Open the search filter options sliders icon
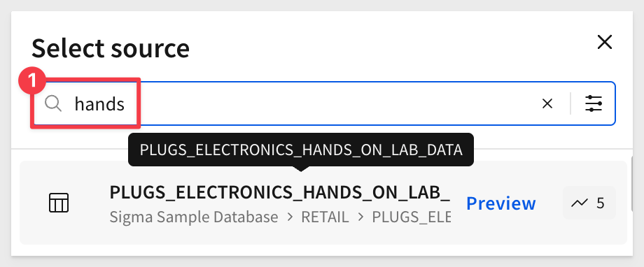Image resolution: width=644 pixels, height=267 pixels. click(x=594, y=103)
